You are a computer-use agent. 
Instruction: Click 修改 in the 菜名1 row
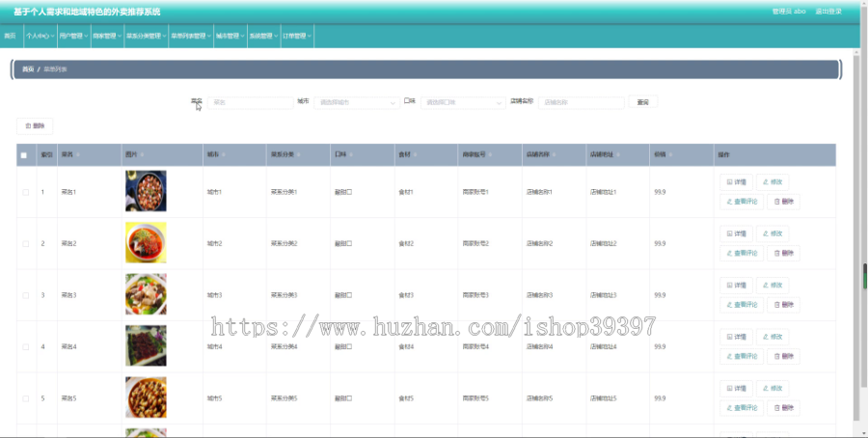click(x=773, y=181)
